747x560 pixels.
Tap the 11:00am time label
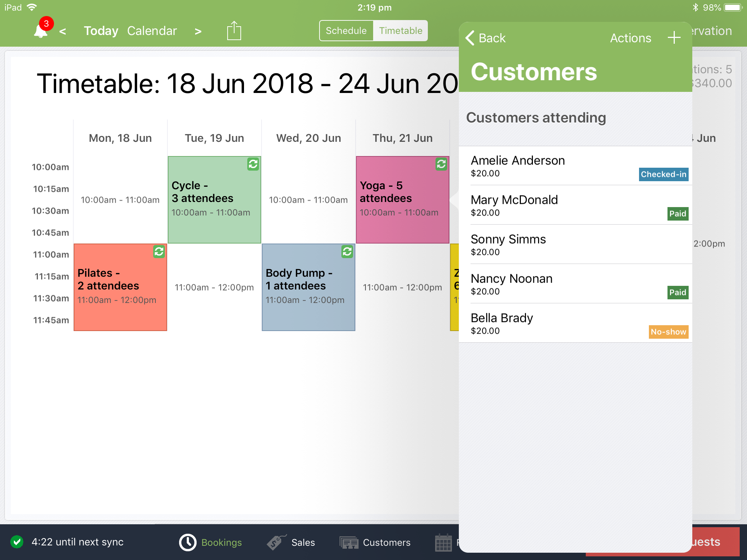click(x=51, y=254)
